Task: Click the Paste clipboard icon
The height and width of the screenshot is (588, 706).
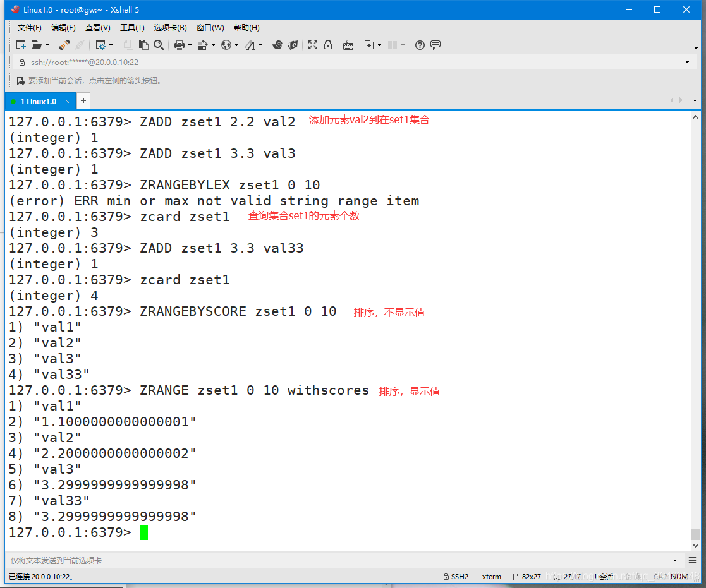Action: tap(143, 45)
